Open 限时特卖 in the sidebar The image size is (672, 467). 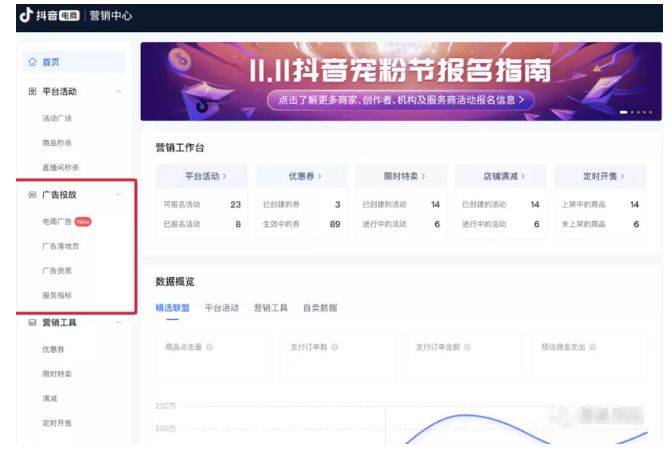click(x=57, y=374)
